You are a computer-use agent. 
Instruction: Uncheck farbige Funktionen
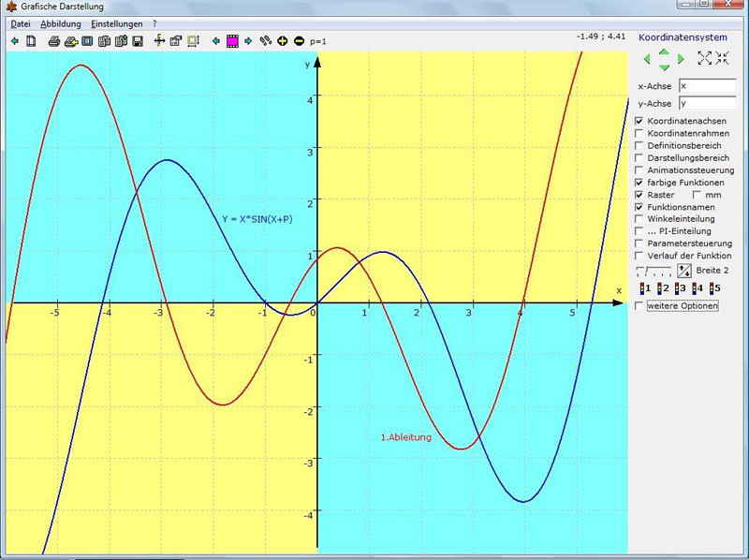pyautogui.click(x=639, y=183)
